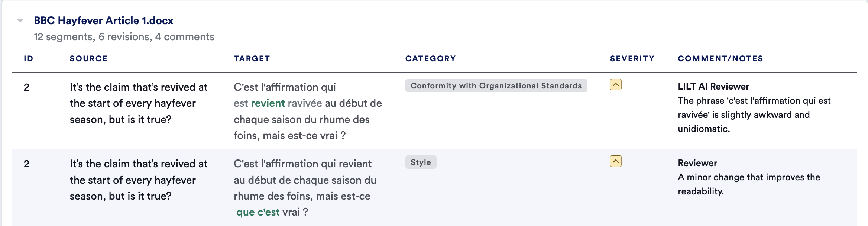Sort by the SOURCE column header
The width and height of the screenshot is (868, 226).
89,58
